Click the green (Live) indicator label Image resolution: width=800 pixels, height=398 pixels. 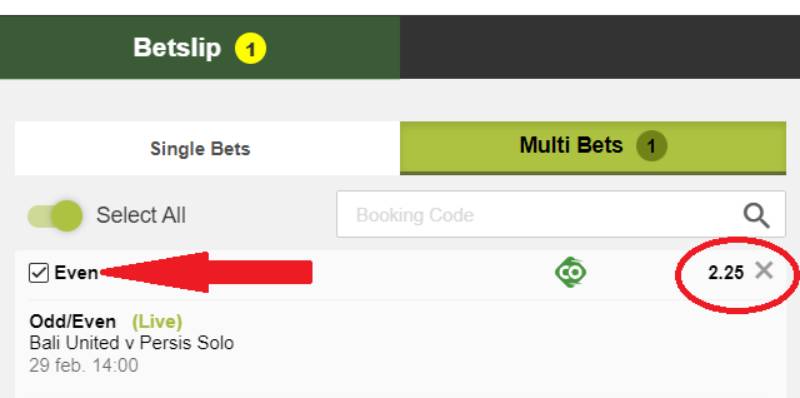pyautogui.click(x=157, y=321)
